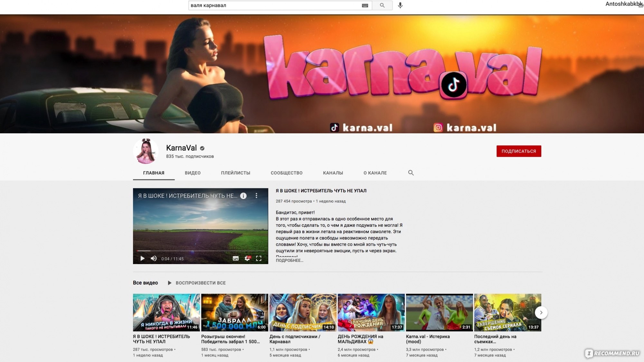Image resolution: width=644 pixels, height=362 pixels.
Task: Mute the featured video volume
Action: [154, 259]
